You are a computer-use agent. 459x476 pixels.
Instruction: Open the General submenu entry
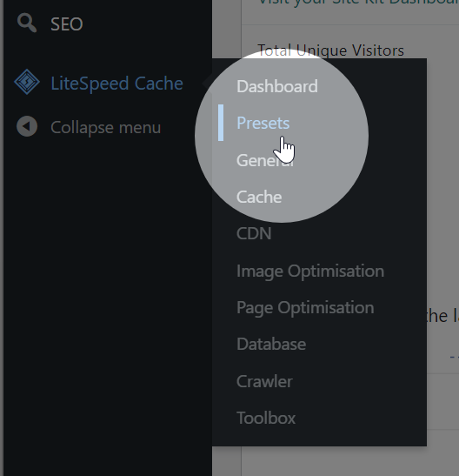(265, 160)
